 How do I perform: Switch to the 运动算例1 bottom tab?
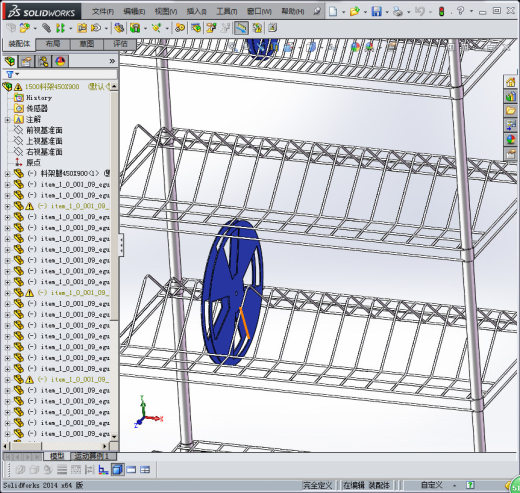[x=92, y=456]
